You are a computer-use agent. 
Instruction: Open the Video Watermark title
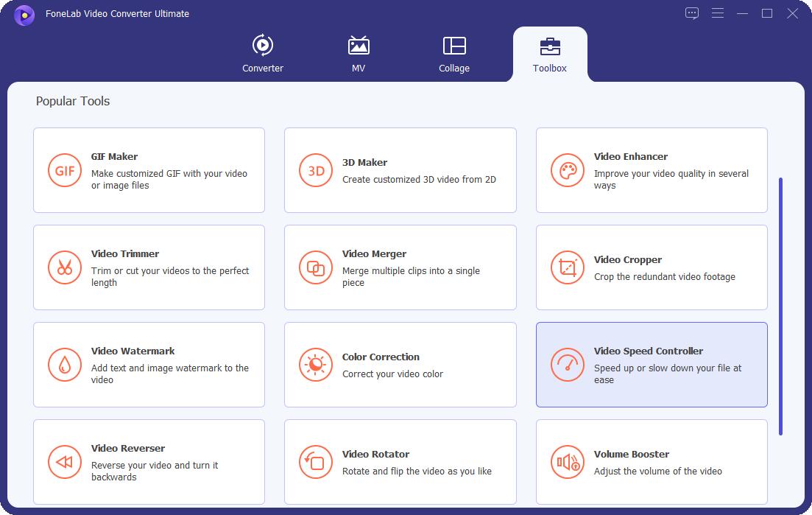(x=133, y=351)
